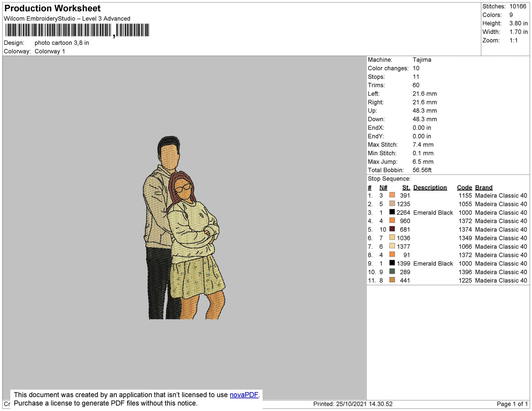Click thread code '1349' in row 6
This screenshot has width=532, height=411.
point(465,238)
